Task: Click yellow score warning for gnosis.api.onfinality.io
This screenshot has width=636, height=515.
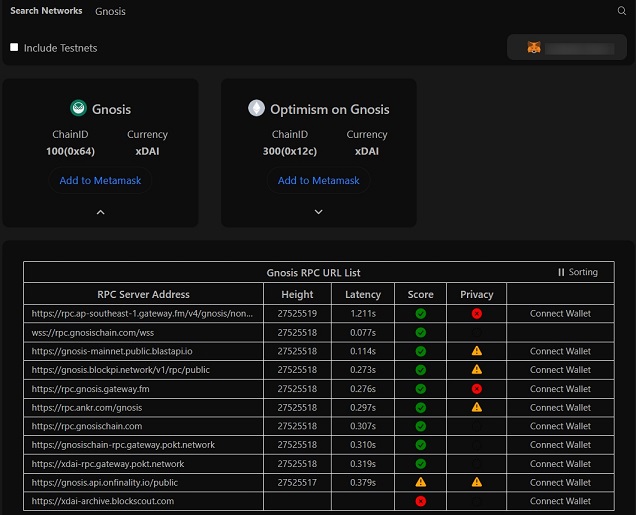Action: (x=421, y=482)
